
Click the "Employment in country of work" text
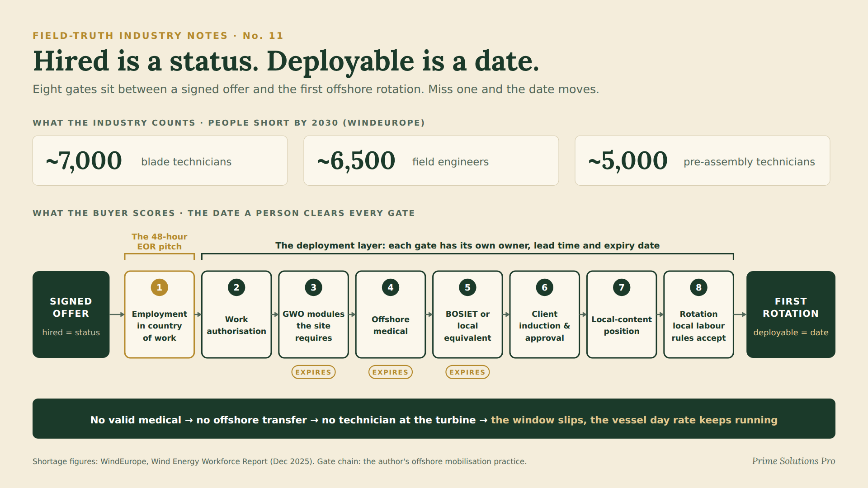click(159, 326)
